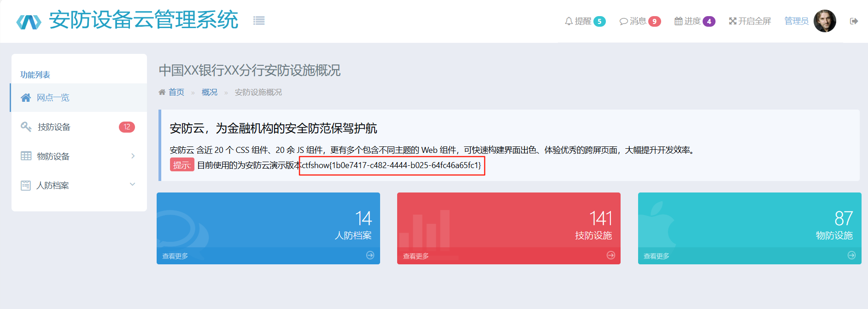868x309 pixels.
Task: Click the fullscreen arrows icon
Action: (x=733, y=21)
